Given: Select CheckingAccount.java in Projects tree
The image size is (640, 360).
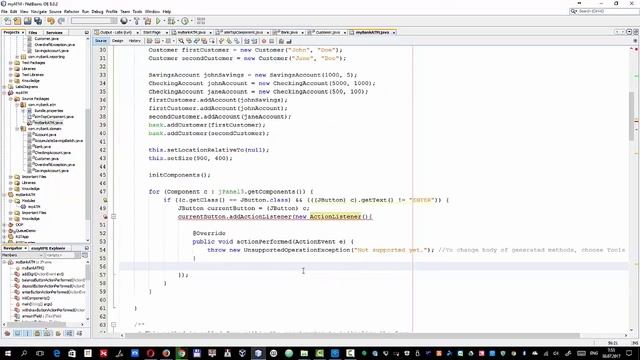Looking at the screenshot, I should pos(52,153).
